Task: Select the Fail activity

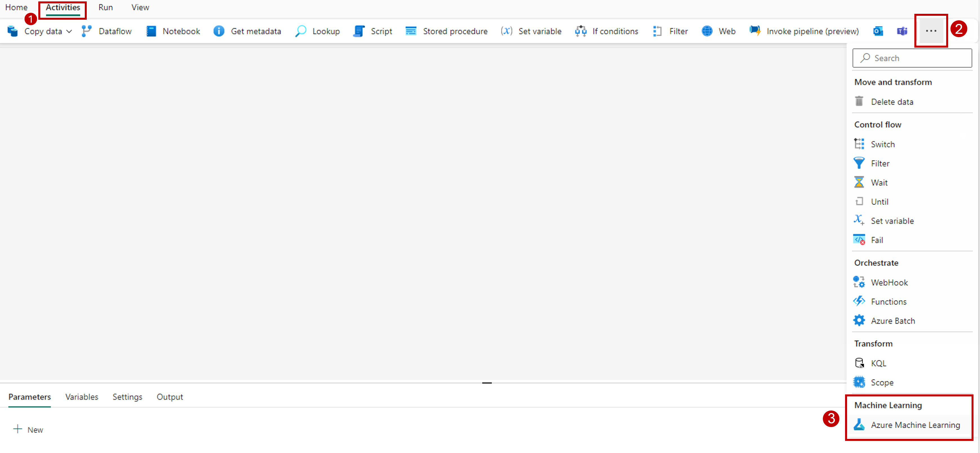Action: point(877,240)
